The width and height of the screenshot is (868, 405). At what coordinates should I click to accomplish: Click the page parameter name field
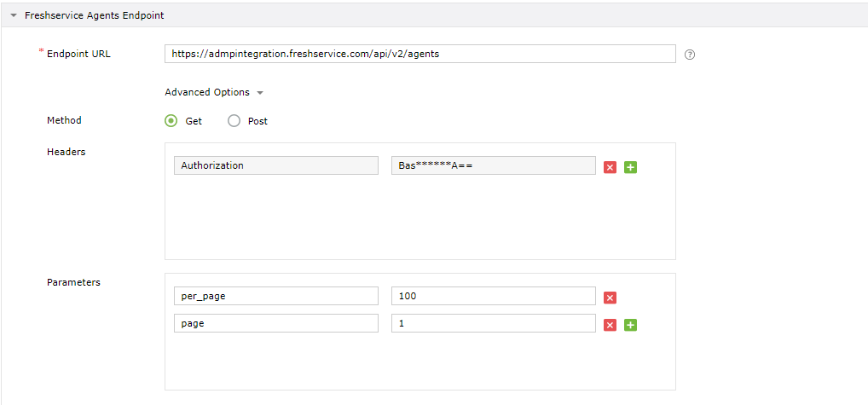pyautogui.click(x=275, y=324)
